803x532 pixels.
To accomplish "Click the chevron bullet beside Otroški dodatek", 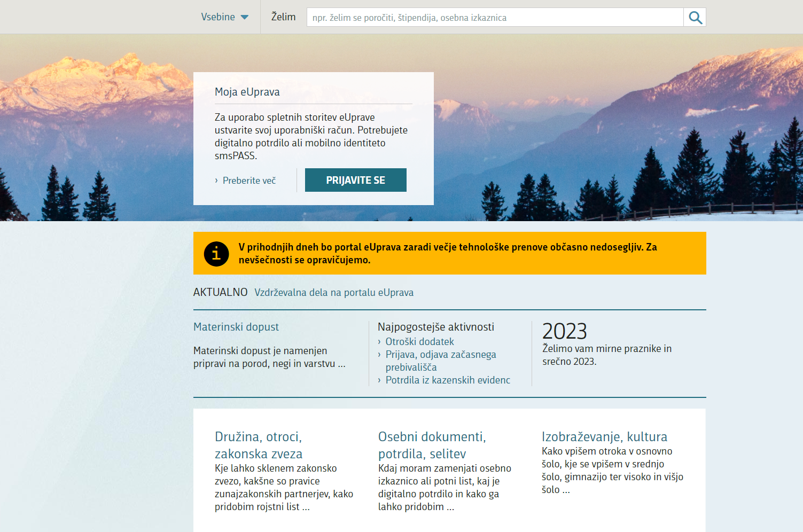I will pos(379,342).
